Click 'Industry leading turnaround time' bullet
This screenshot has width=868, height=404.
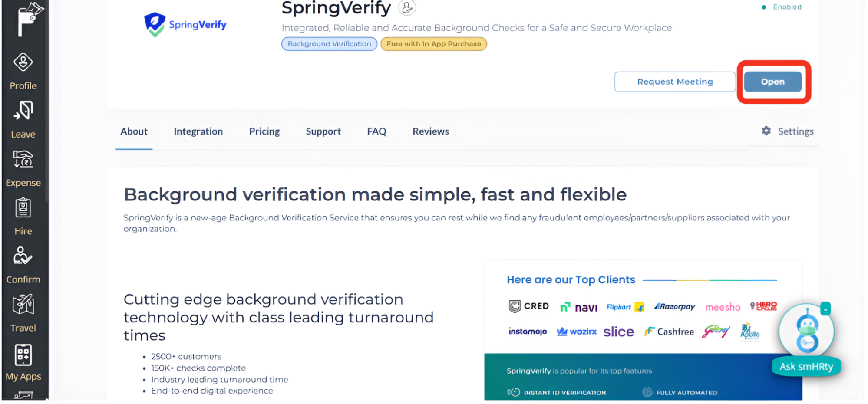(219, 379)
